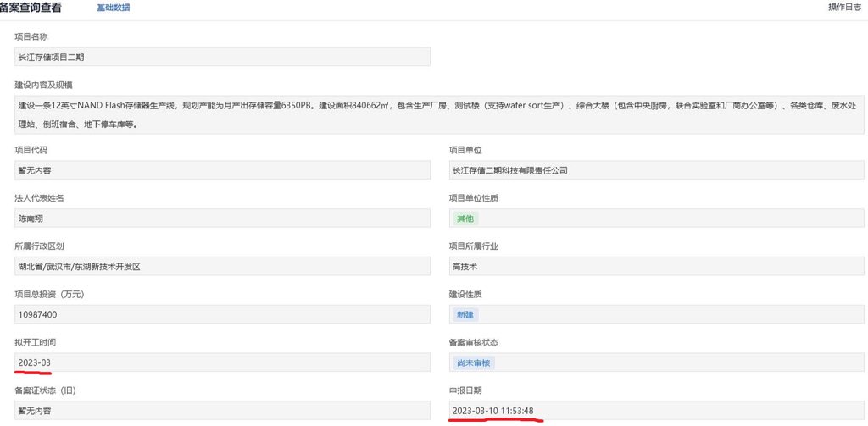The image size is (868, 426).
Task: Click the 项目单位 label
Action: click(x=465, y=150)
